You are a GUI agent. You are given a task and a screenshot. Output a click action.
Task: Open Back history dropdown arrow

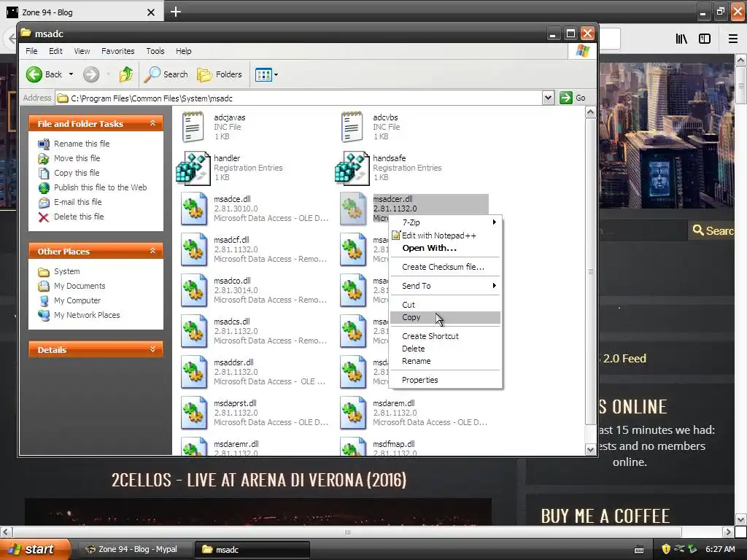point(71,74)
